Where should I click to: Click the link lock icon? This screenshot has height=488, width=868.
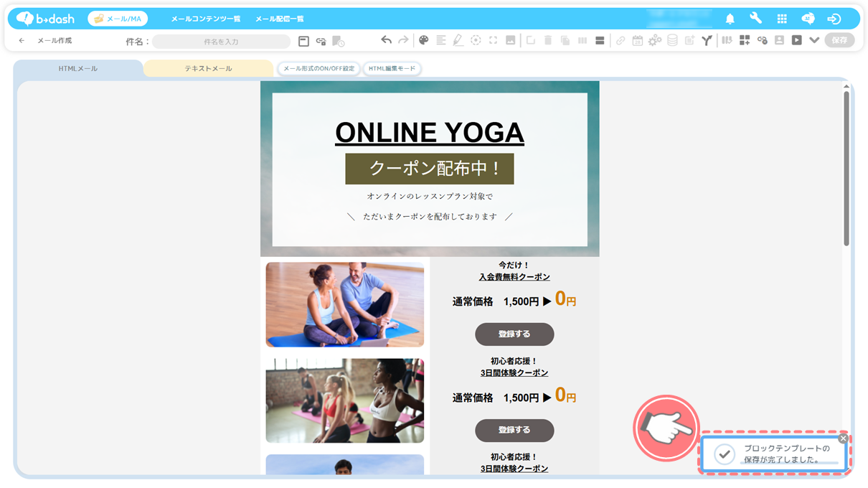321,42
